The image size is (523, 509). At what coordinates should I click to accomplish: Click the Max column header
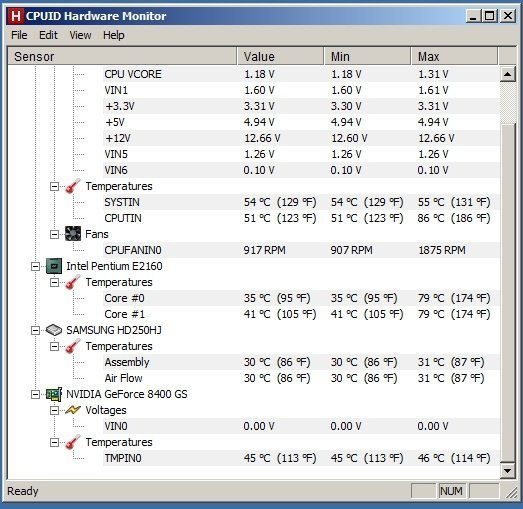[x=454, y=56]
